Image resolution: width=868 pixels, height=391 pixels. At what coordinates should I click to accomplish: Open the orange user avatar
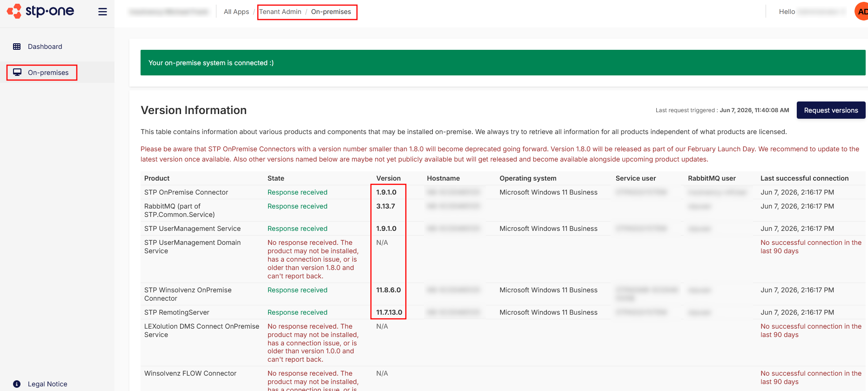tap(861, 12)
